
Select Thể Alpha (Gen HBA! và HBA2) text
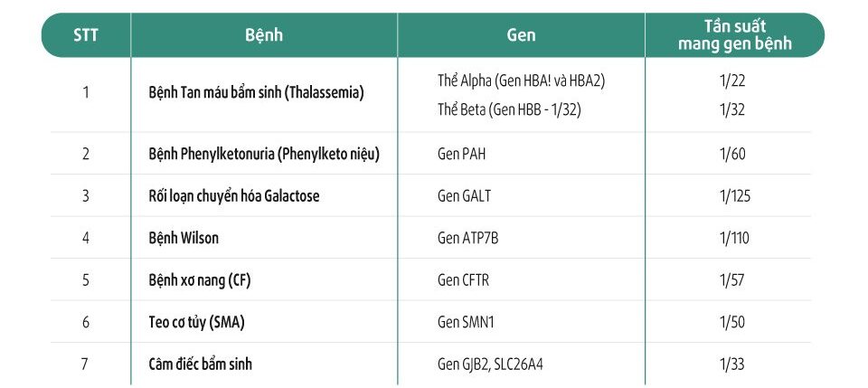click(x=521, y=80)
